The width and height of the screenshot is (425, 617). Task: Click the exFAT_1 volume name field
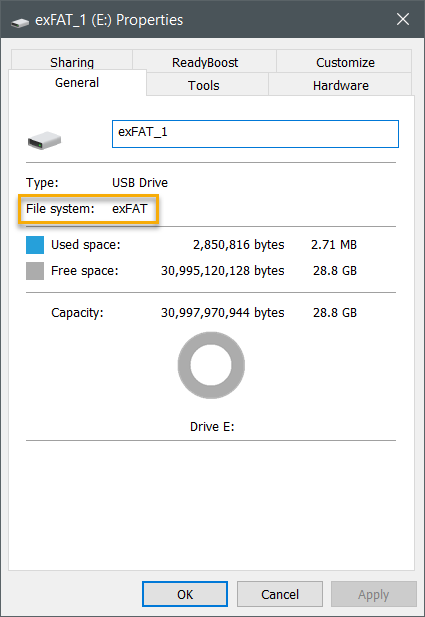coord(255,134)
